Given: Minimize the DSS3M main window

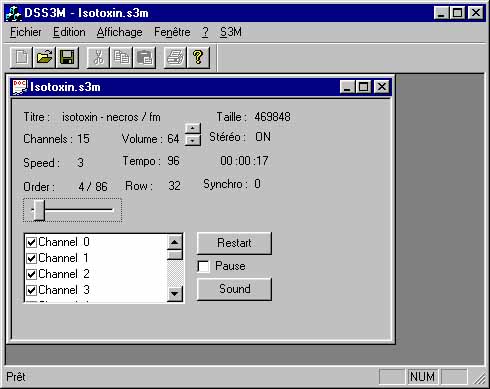Looking at the screenshot, I should (441, 13).
